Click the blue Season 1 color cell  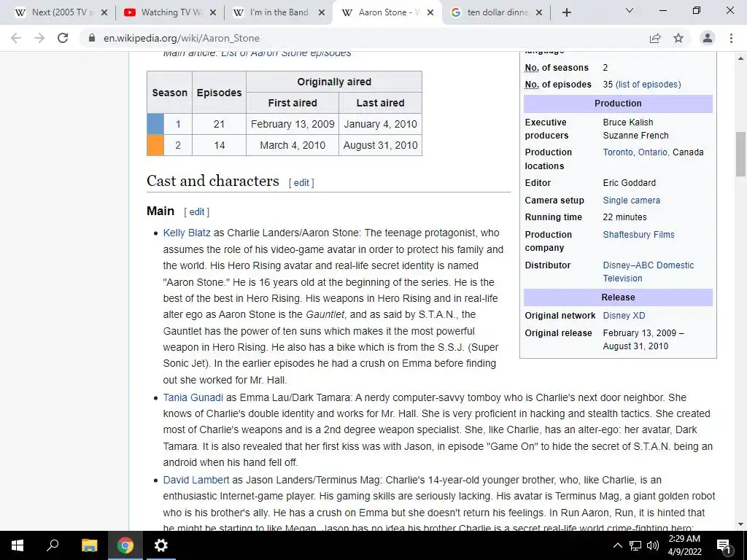pyautogui.click(x=155, y=124)
